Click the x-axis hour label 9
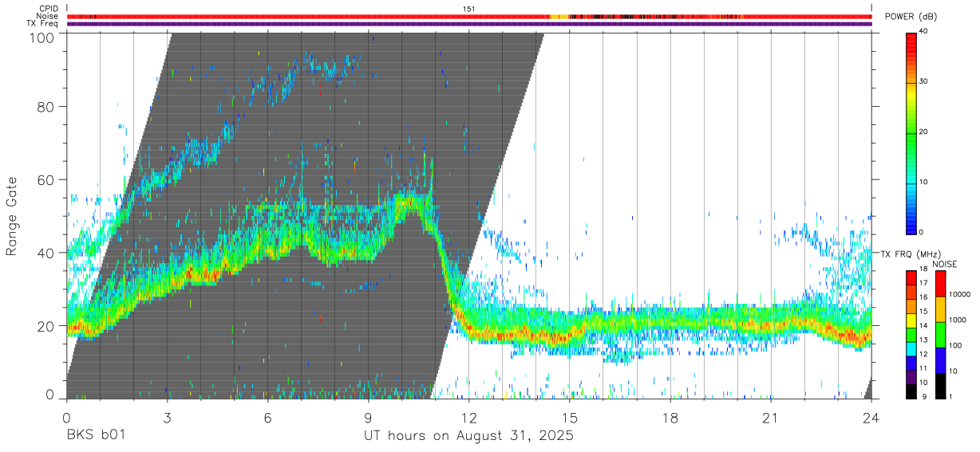980x452 pixels. (369, 418)
